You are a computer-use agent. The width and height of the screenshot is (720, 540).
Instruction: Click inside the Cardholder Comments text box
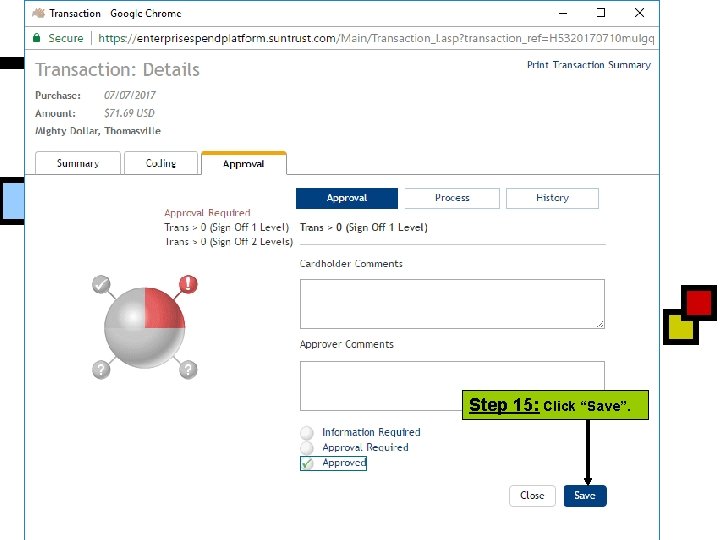click(x=452, y=304)
